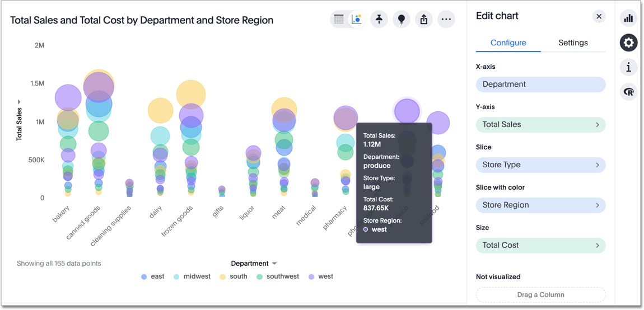Pin this chart to a Liveboard

(x=379, y=20)
